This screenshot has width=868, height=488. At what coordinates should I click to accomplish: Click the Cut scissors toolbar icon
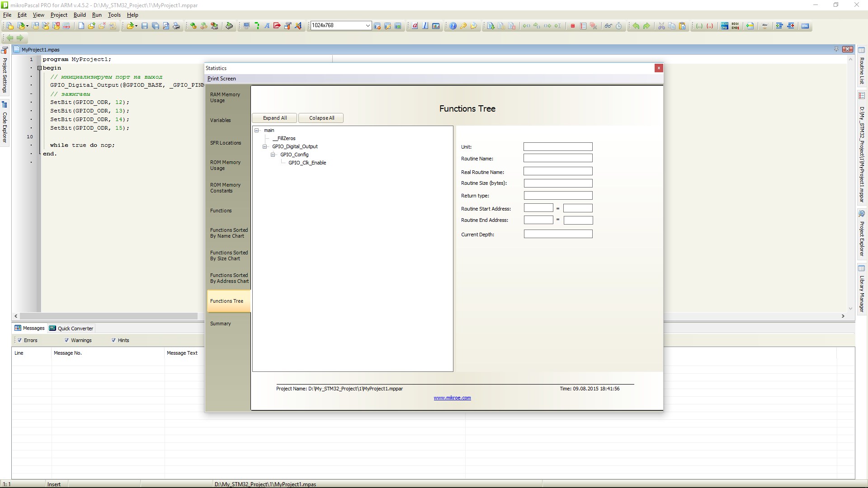pyautogui.click(x=661, y=26)
